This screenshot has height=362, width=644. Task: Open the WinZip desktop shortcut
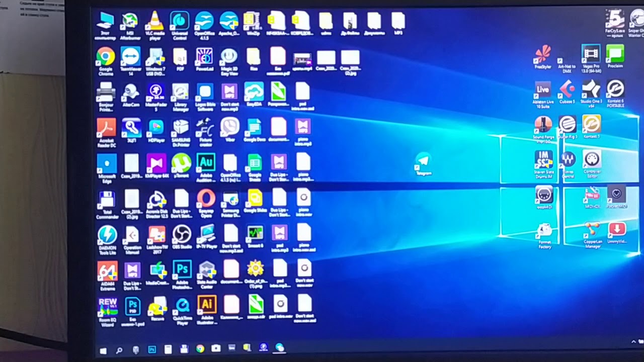click(x=253, y=24)
